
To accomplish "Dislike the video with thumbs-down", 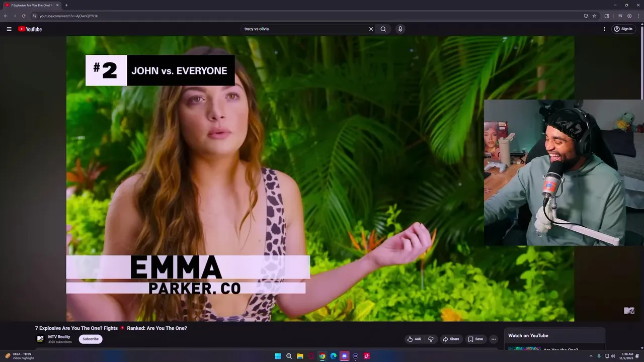I will click(431, 339).
